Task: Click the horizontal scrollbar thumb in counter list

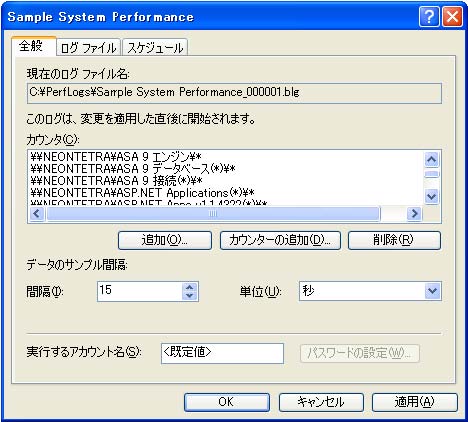Action: [x=213, y=213]
